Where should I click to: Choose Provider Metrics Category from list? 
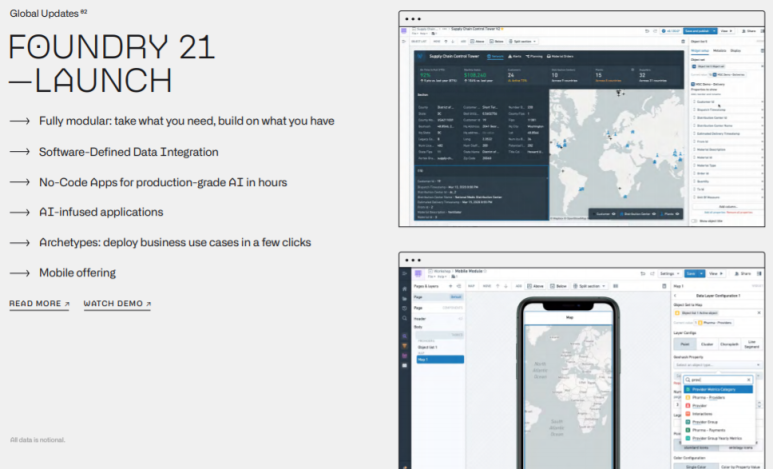click(718, 390)
